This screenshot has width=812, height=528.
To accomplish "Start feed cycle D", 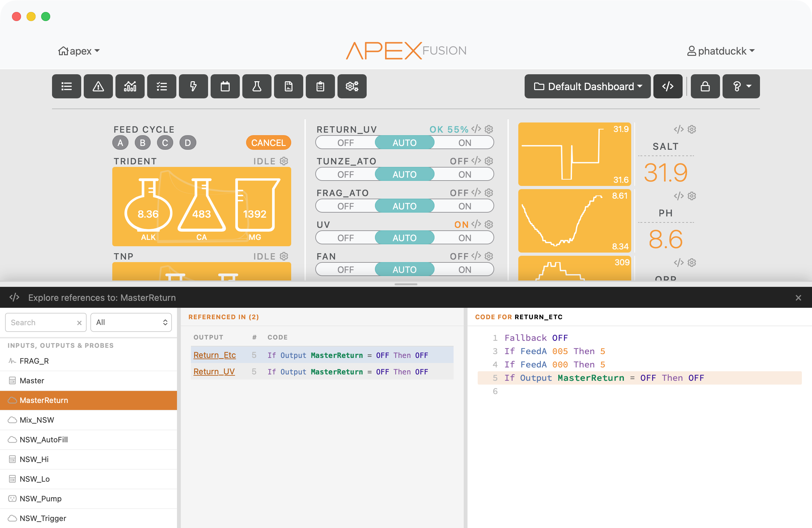I will (188, 143).
